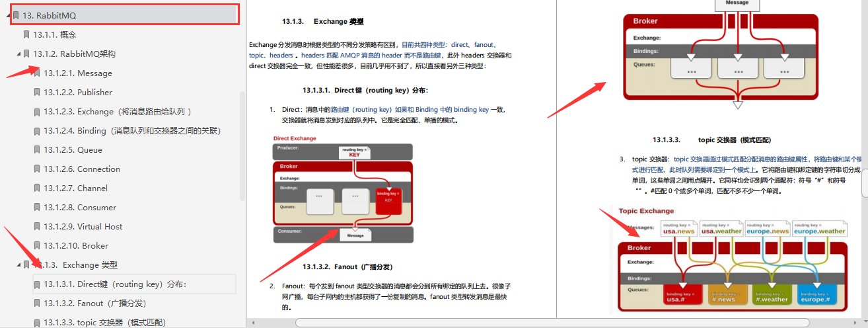This screenshot has width=868, height=328.
Task: Click the 'routing key = KEY' note in Direct diagram
Action: tap(355, 152)
